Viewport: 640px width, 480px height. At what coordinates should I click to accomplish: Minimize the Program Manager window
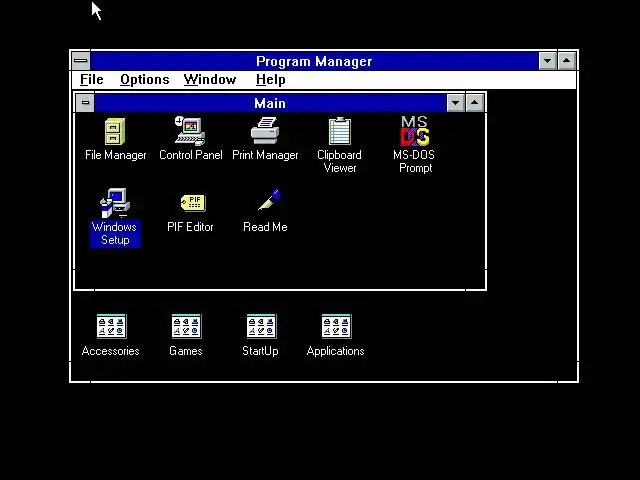click(x=547, y=61)
